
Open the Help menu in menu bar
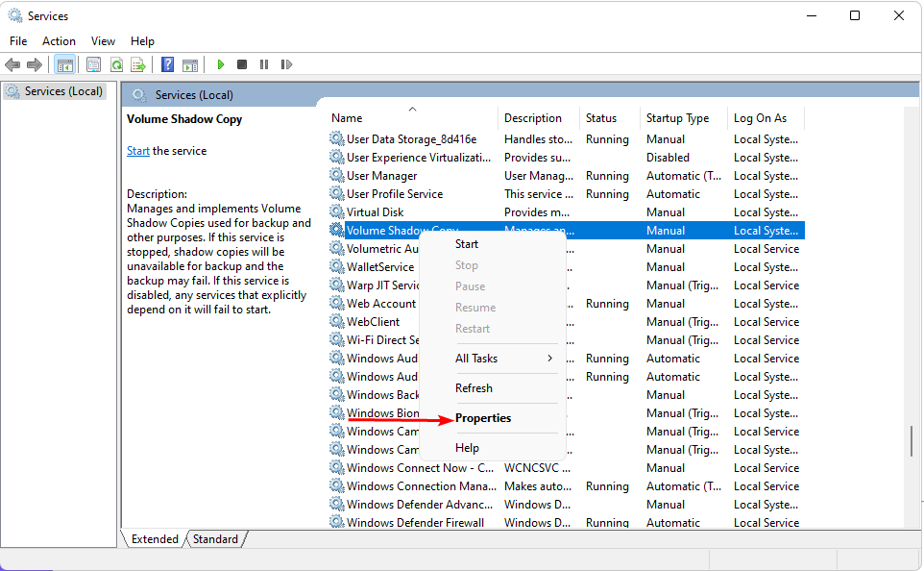(142, 40)
